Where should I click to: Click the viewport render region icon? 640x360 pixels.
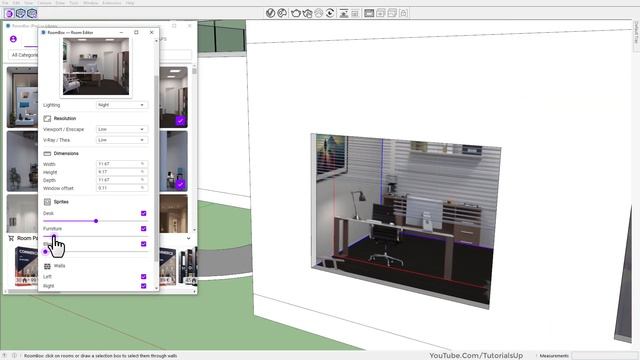pos(380,13)
